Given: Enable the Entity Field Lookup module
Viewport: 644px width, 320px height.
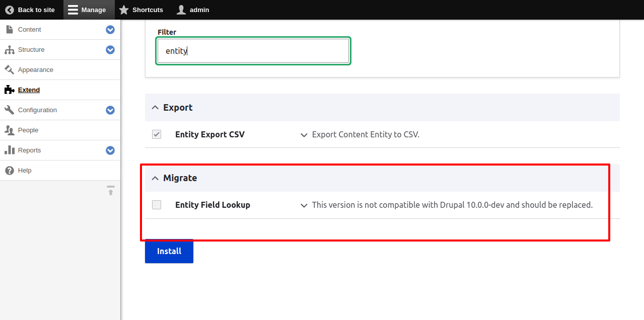Looking at the screenshot, I should 156,204.
